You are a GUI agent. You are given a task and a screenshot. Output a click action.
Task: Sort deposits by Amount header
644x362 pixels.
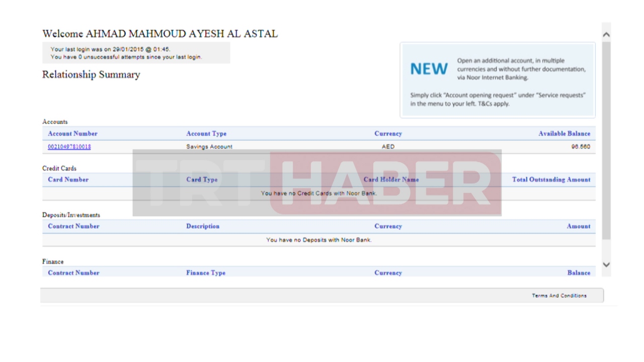(579, 226)
